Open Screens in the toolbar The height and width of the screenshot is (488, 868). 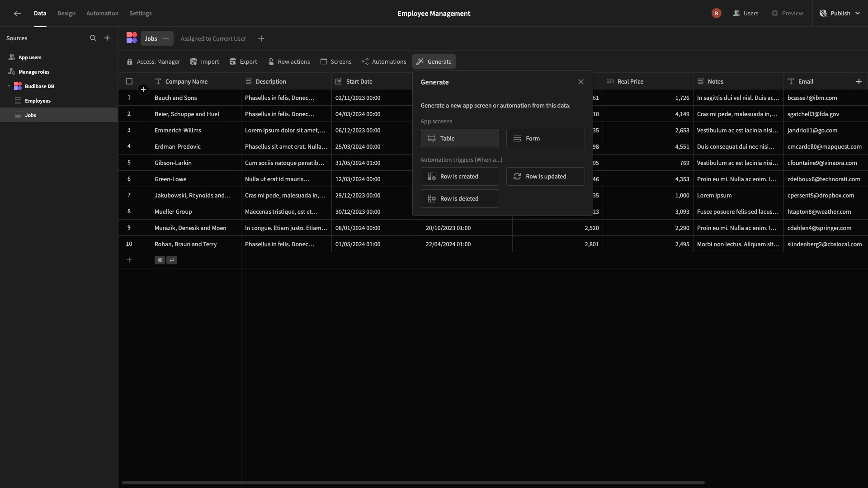point(336,61)
